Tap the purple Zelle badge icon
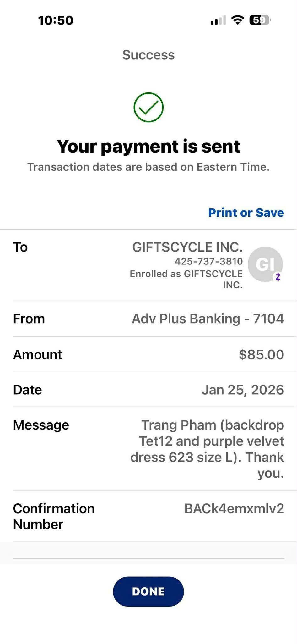Image resolution: width=297 pixels, height=644 pixels. [x=278, y=277]
